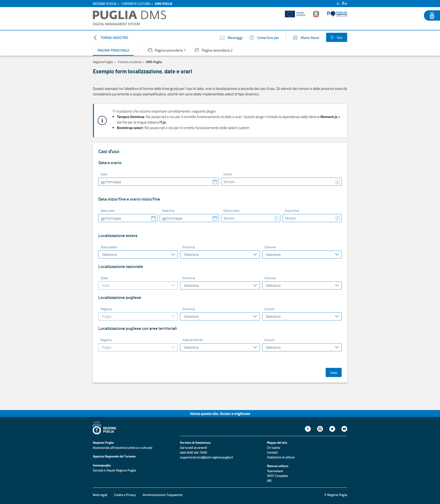Increase font size with A+ control

[344, 3]
